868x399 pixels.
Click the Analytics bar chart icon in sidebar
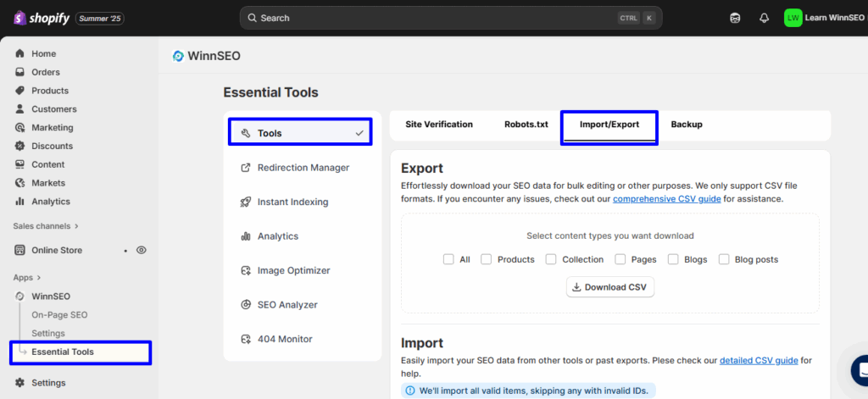click(x=20, y=202)
